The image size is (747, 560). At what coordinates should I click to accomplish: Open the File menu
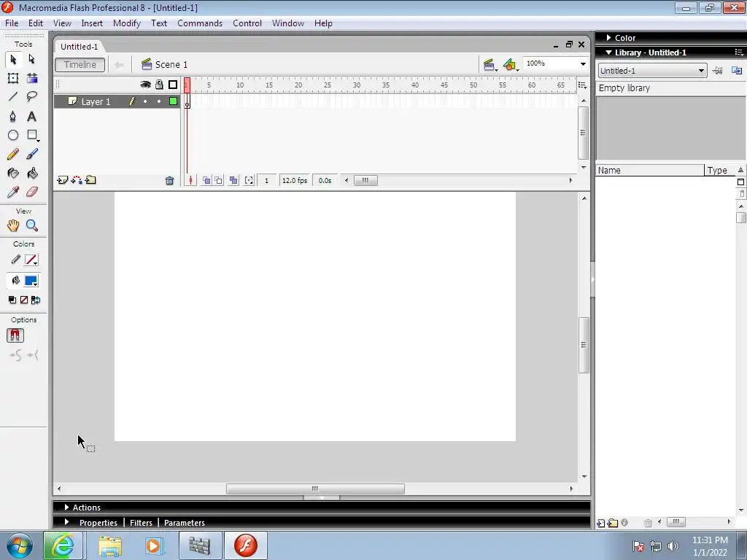pos(12,23)
